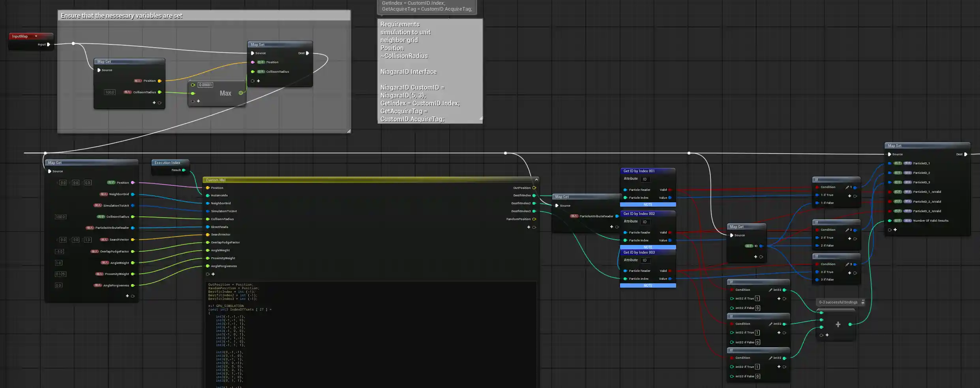Click the Valid pin of Get ID by Index 002

(670, 233)
